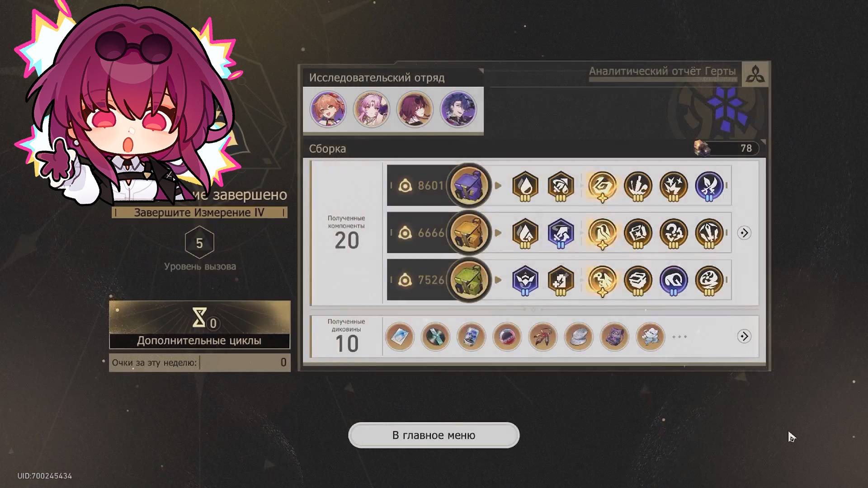Click the first blue card curio
This screenshot has height=488, width=868.
[x=399, y=337]
